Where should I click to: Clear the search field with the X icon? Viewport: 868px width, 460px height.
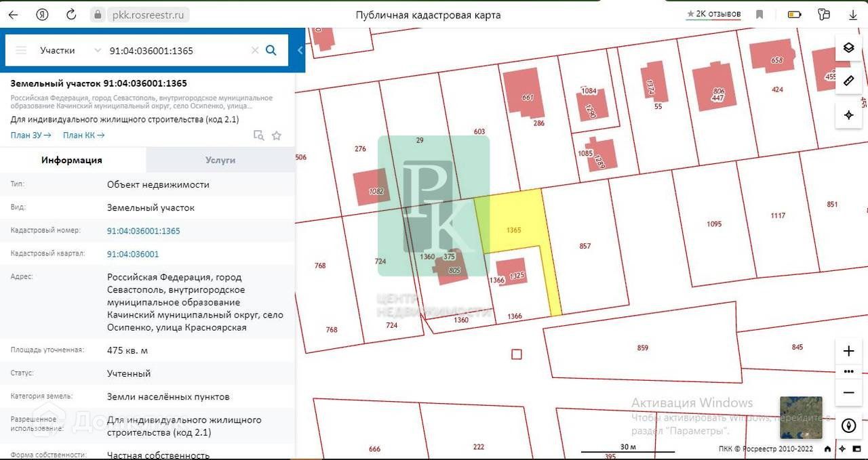[255, 50]
